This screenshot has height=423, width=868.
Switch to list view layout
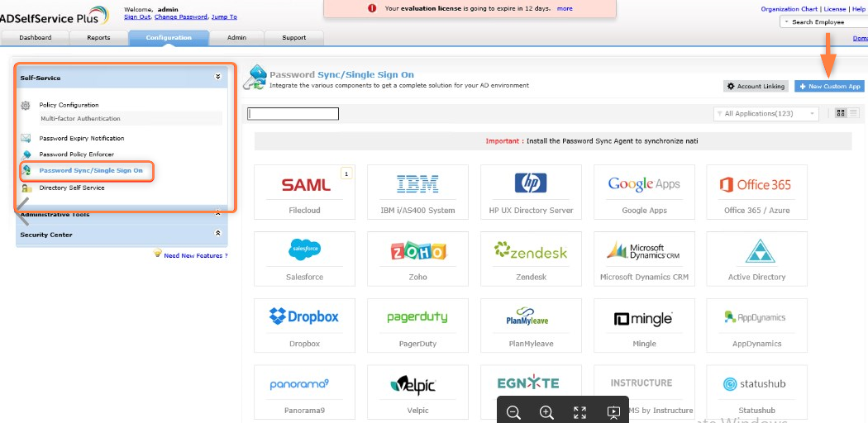click(854, 113)
